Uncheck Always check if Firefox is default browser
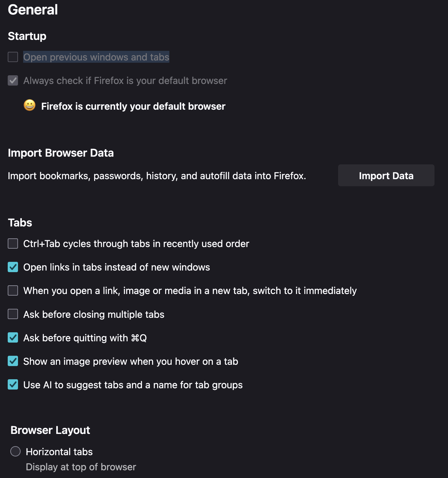Image resolution: width=448 pixels, height=478 pixels. (x=13, y=80)
